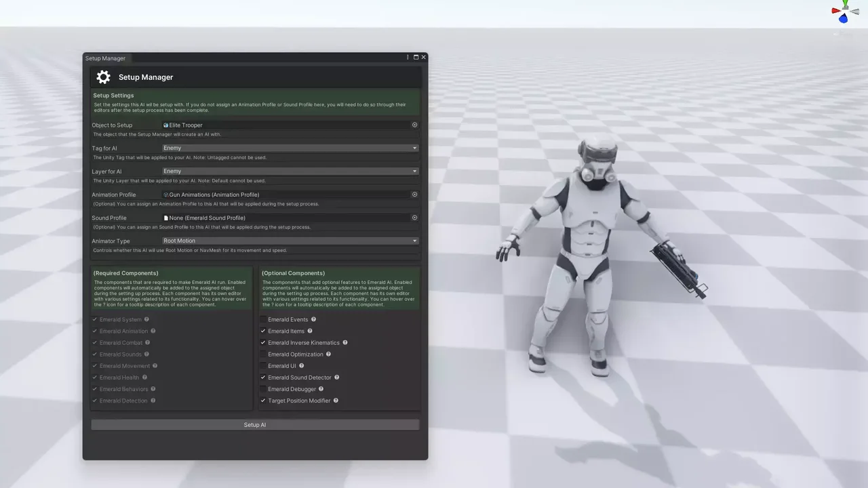Click the Emerald Combat required checkbox
Image resolution: width=868 pixels, height=488 pixels.
coord(95,342)
